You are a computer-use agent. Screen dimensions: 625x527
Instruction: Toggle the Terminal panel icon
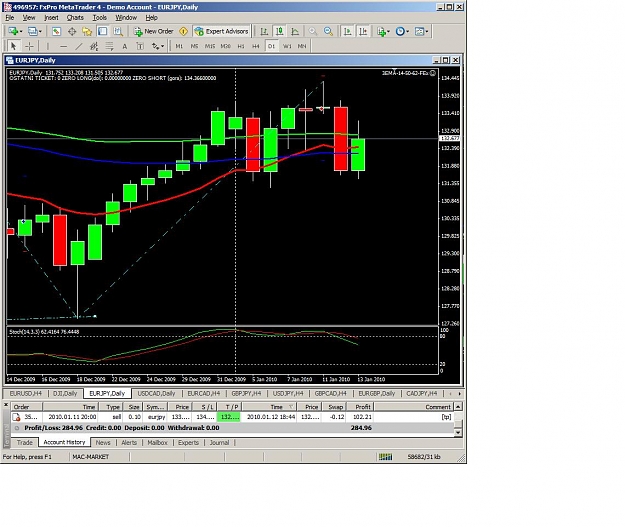coord(102,31)
